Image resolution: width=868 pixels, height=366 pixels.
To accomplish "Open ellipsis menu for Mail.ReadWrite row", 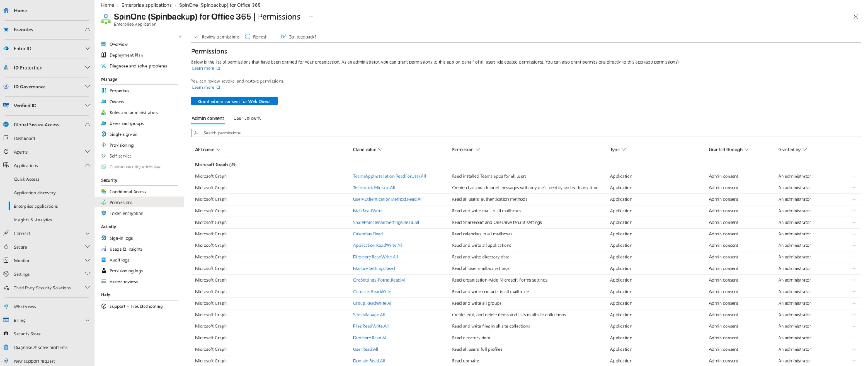I will coord(853,211).
